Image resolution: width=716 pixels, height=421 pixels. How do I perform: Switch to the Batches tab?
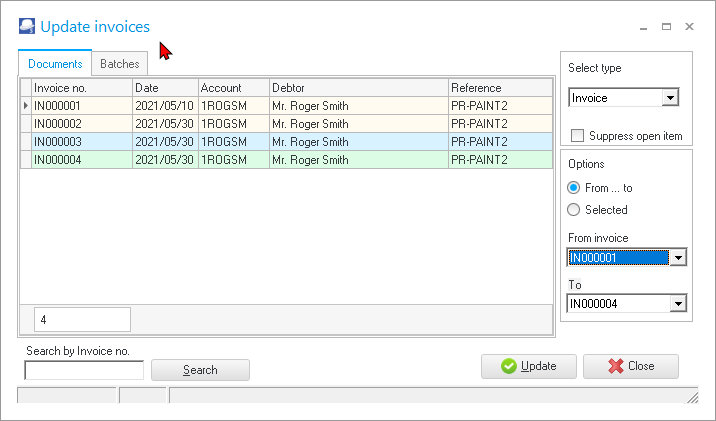point(120,64)
